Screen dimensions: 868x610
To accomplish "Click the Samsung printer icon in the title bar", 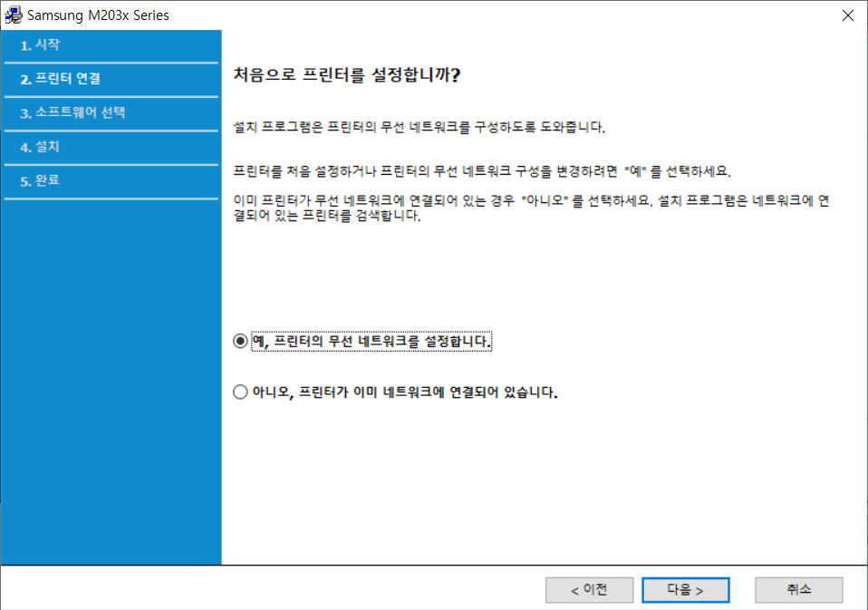I will [14, 15].
